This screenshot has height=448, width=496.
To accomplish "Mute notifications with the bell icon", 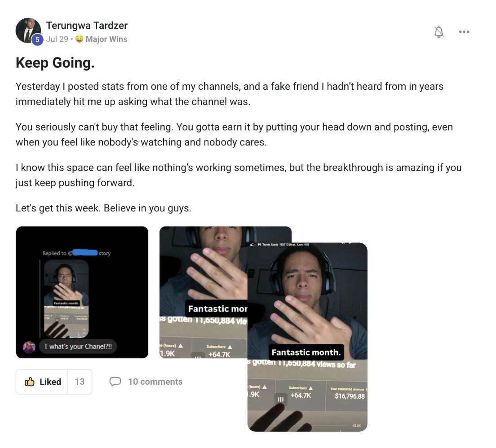I will tap(439, 31).
